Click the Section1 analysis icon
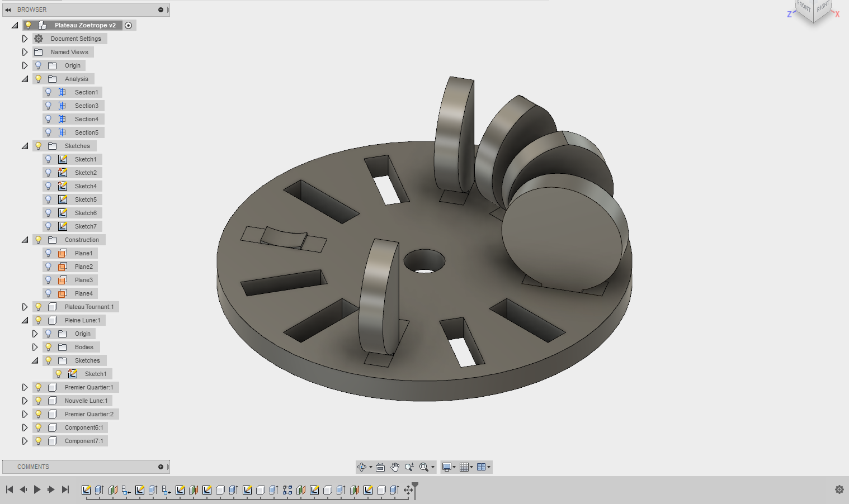Screen dimensions: 849x504 coord(63,92)
